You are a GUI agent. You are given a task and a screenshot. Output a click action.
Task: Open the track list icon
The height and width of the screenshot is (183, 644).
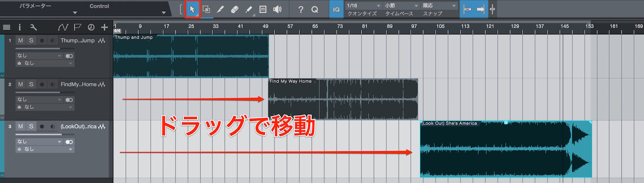7,27
